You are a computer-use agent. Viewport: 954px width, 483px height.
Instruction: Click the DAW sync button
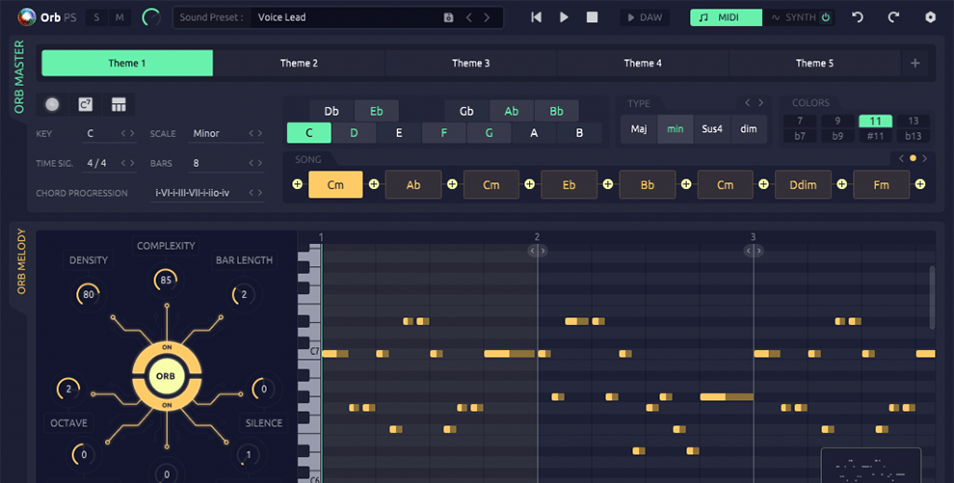tap(645, 18)
